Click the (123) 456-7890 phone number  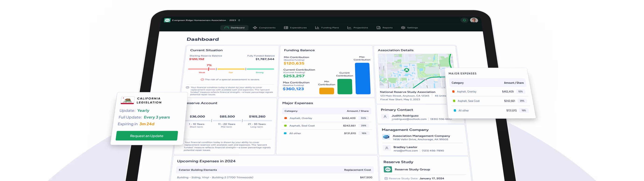coord(433,151)
